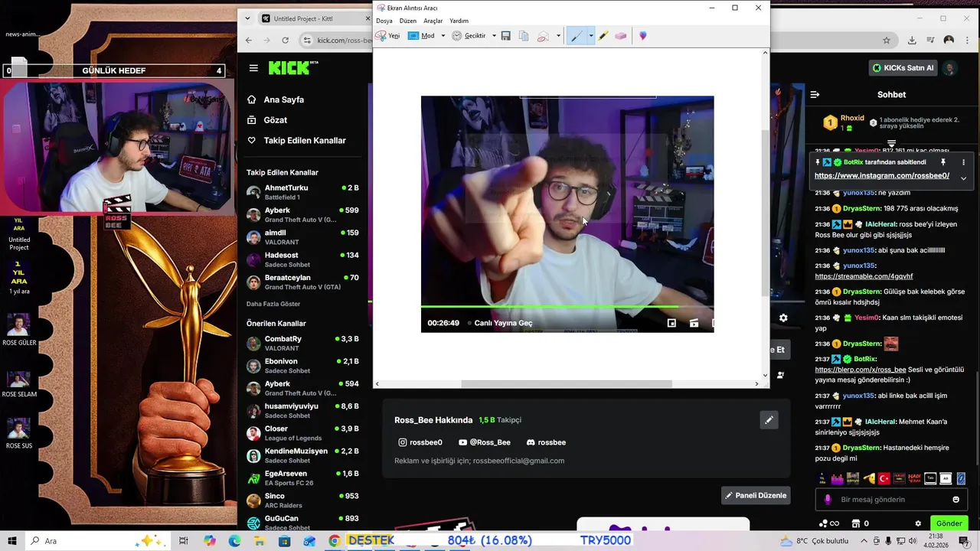Screen dimensions: 980x551
Task: Click the Gönder send button
Action: click(949, 523)
